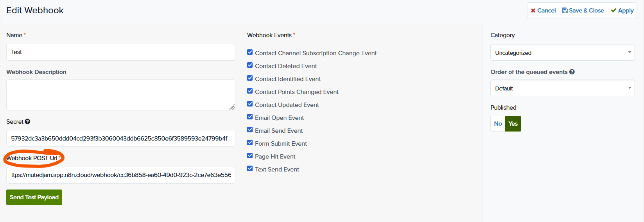644x222 pixels.
Task: Click help icon beside Order of queued events
Action: (x=572, y=72)
